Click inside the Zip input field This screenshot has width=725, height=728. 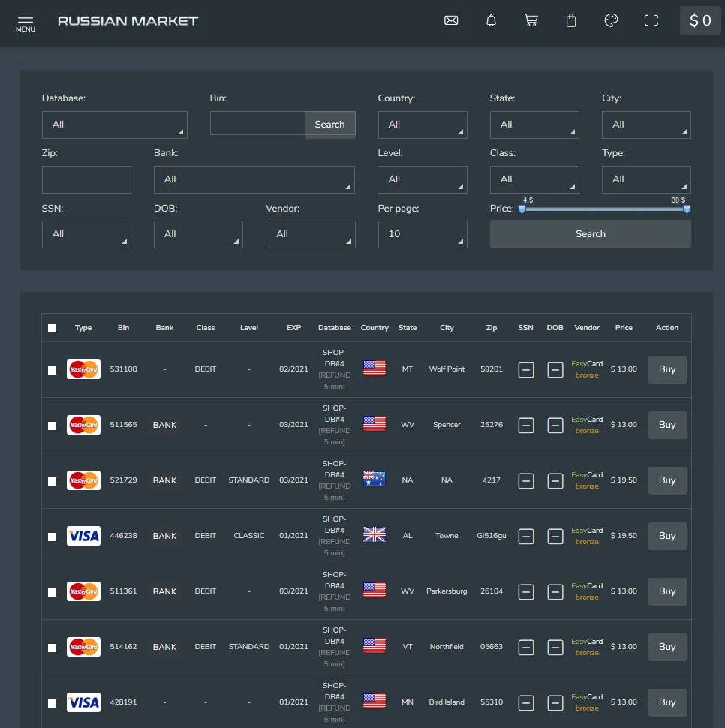click(86, 179)
